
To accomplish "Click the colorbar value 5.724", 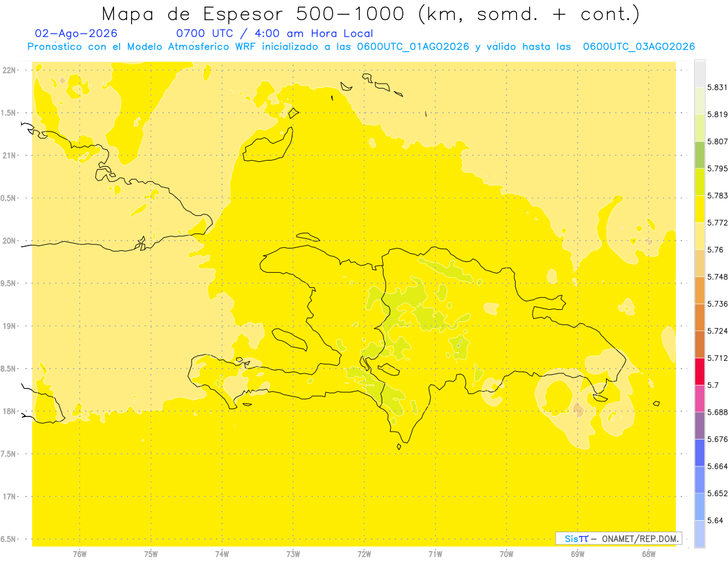I will [x=717, y=331].
